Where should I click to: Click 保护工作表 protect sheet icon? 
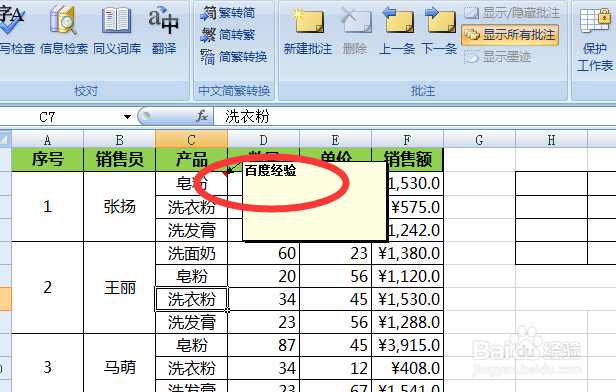(x=595, y=39)
